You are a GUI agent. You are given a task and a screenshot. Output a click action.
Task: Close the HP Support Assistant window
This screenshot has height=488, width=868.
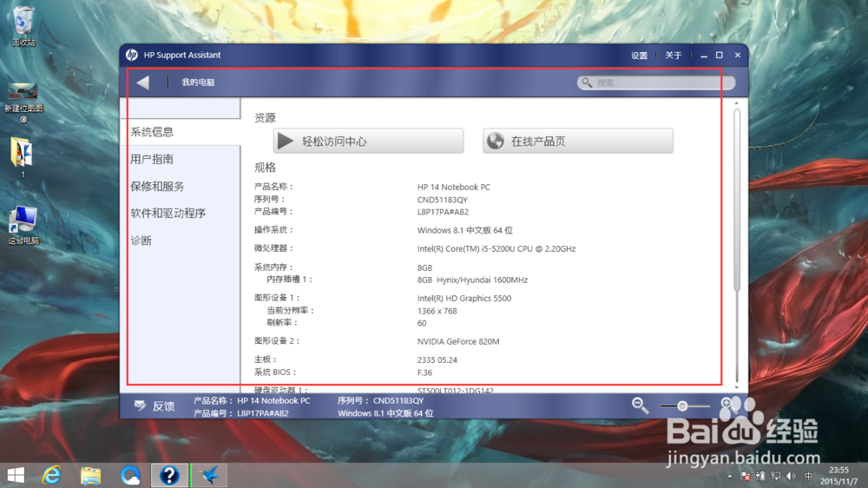point(737,56)
